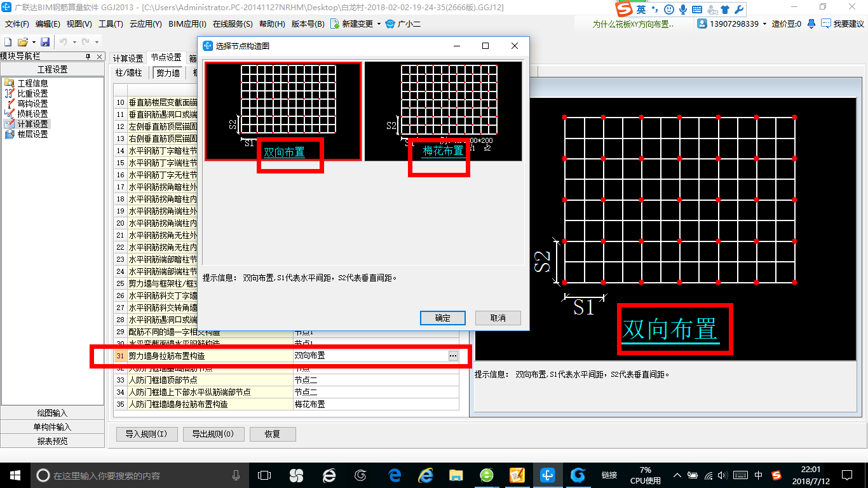
Task: Click the 导出规则(O) button
Action: pyautogui.click(x=213, y=434)
